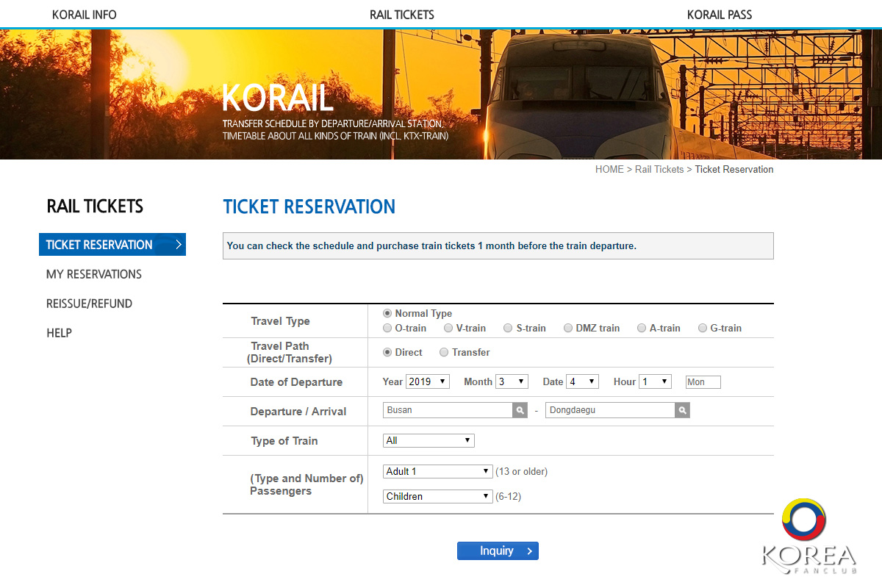Expand the Month dropdown

tap(512, 381)
